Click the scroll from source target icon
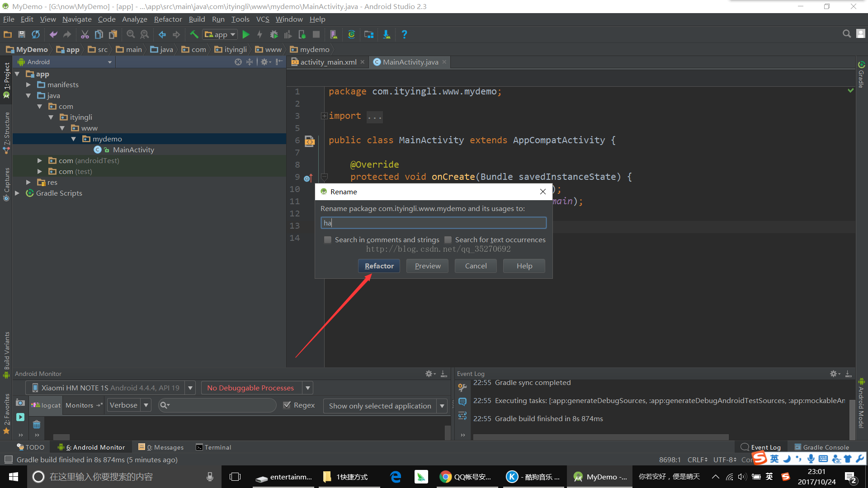The image size is (868, 488). click(x=238, y=62)
